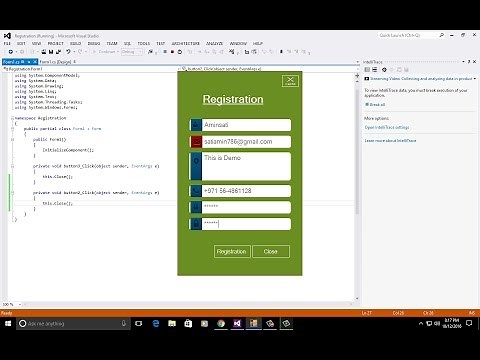Screen dimensions: 480x360
Task: Click the Cortana microphone icon
Action: [124, 323]
